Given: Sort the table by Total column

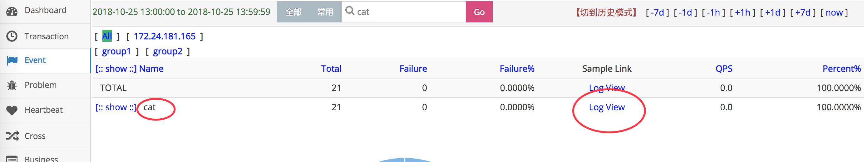Looking at the screenshot, I should coord(331,69).
